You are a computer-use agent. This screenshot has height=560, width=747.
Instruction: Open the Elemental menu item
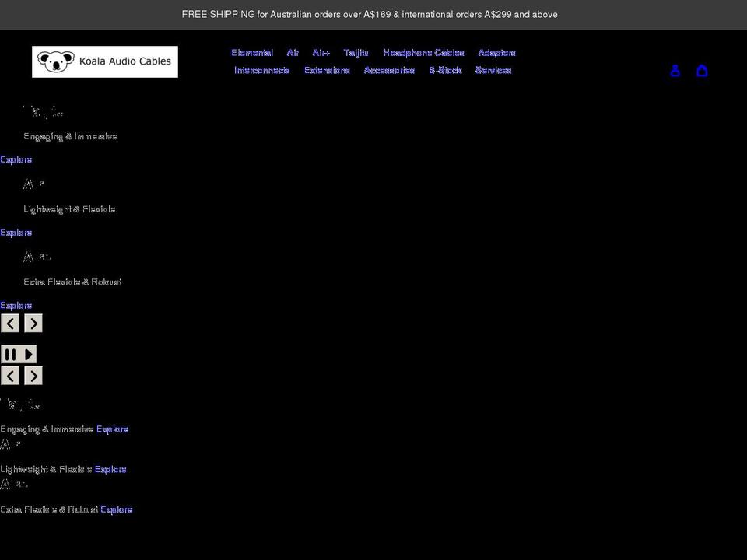[x=252, y=53]
